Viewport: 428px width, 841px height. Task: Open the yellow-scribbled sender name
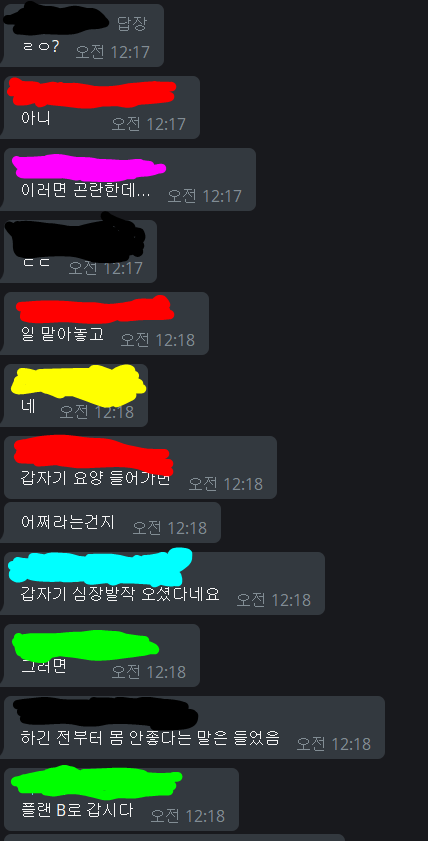[78, 385]
